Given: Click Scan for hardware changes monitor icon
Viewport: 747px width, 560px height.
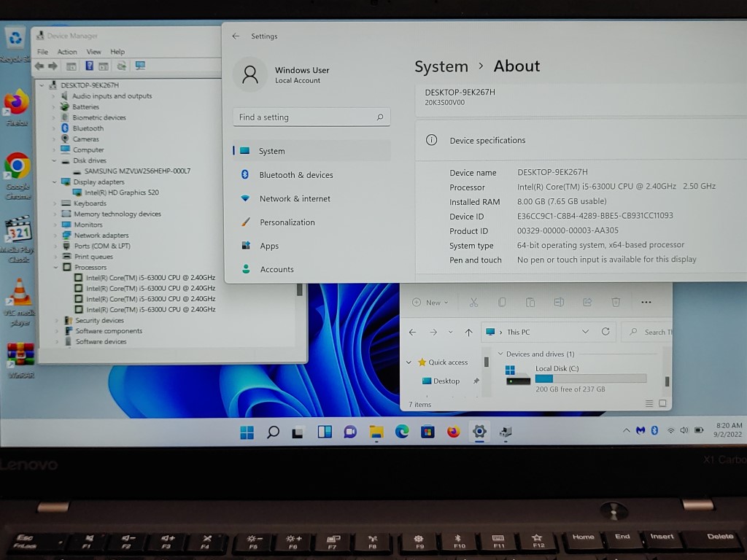Looking at the screenshot, I should click(x=140, y=66).
